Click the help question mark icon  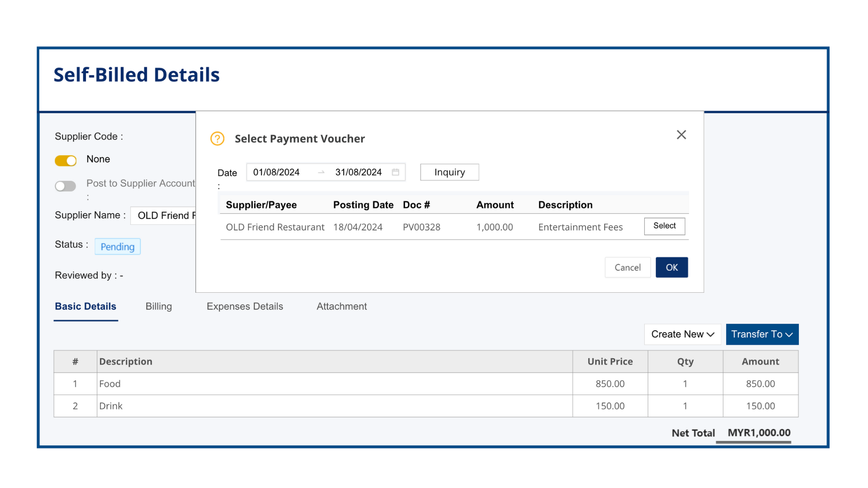tap(217, 138)
